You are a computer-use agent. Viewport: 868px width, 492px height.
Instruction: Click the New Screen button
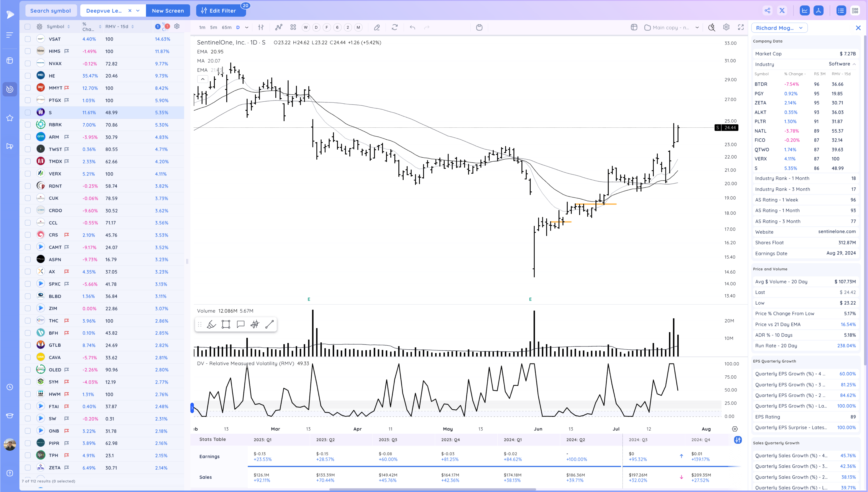point(168,11)
